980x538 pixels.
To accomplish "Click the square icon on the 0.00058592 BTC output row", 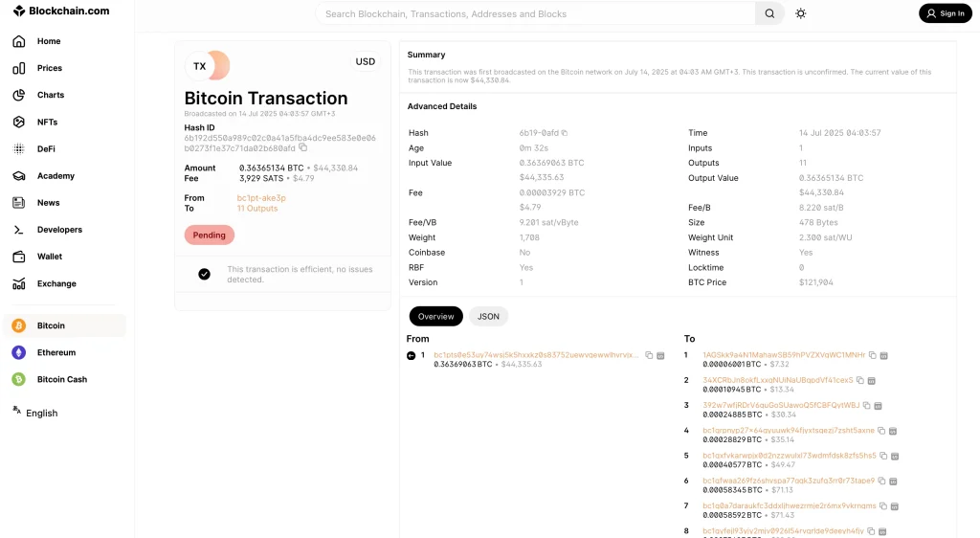I will point(895,506).
